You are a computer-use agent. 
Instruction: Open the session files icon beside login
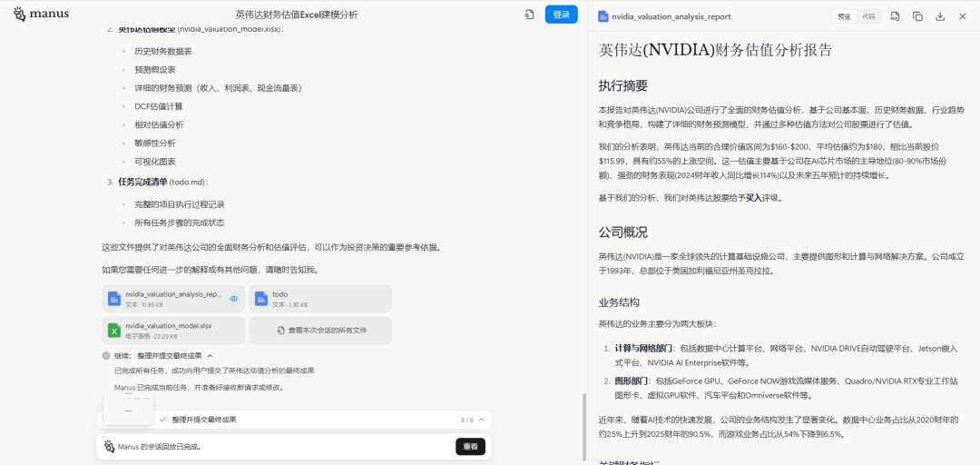click(529, 15)
